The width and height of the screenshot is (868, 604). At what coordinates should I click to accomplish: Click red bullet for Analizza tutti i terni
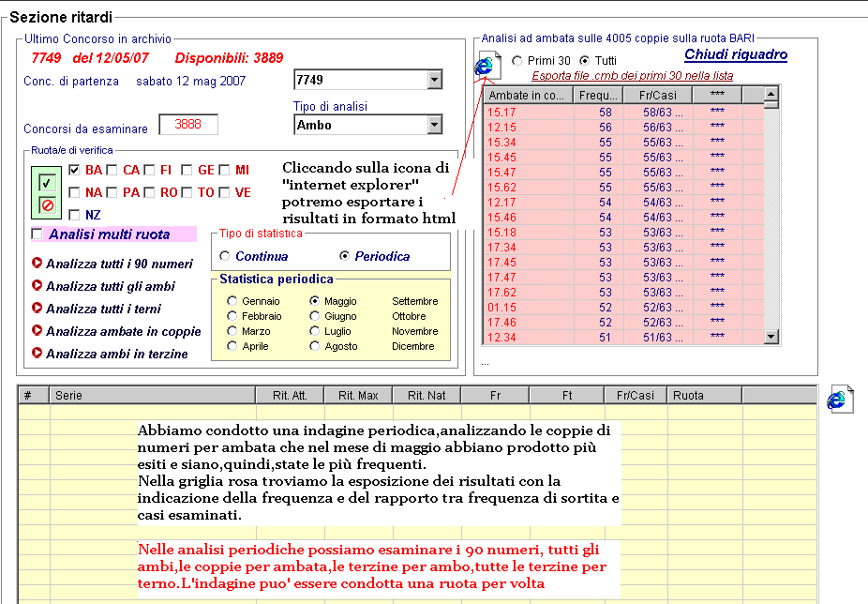[x=37, y=309]
